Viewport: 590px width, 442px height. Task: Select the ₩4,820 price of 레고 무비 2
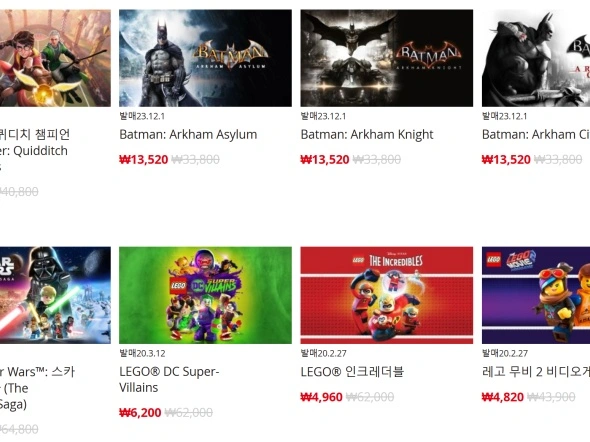[503, 397]
